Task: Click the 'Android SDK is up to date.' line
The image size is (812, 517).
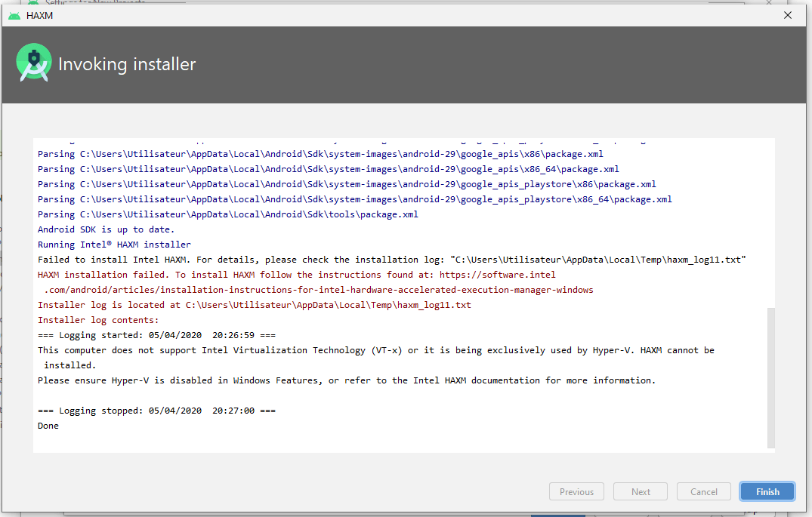Action: (x=107, y=229)
